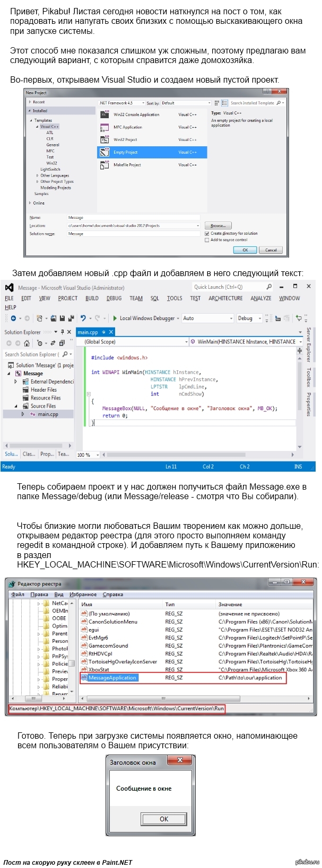Click the Search Installed Templates field
Image resolution: width=322 pixels, height=868 pixels.
click(257, 103)
